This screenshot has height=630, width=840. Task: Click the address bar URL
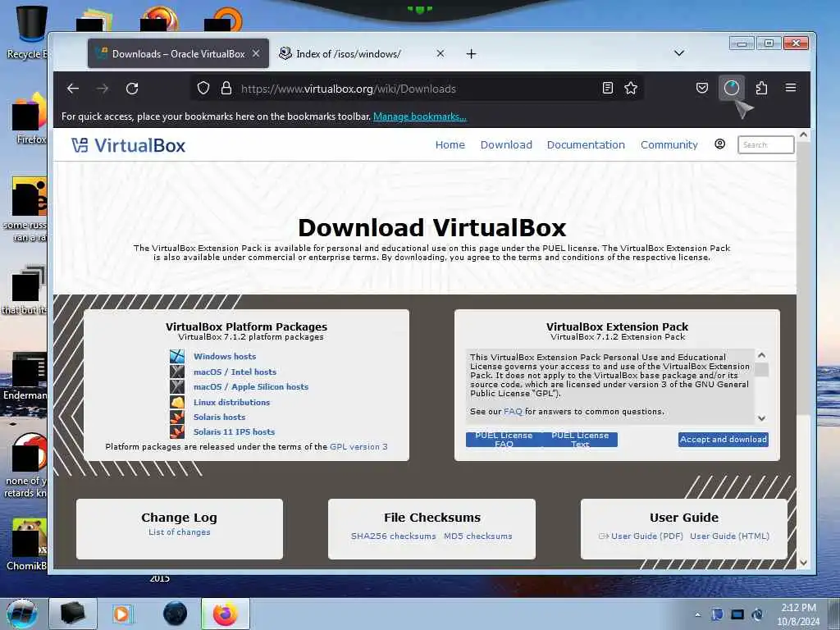tap(348, 89)
